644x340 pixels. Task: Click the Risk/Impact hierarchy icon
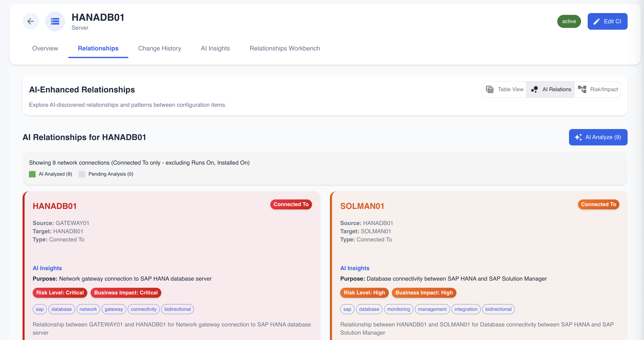[x=582, y=89]
